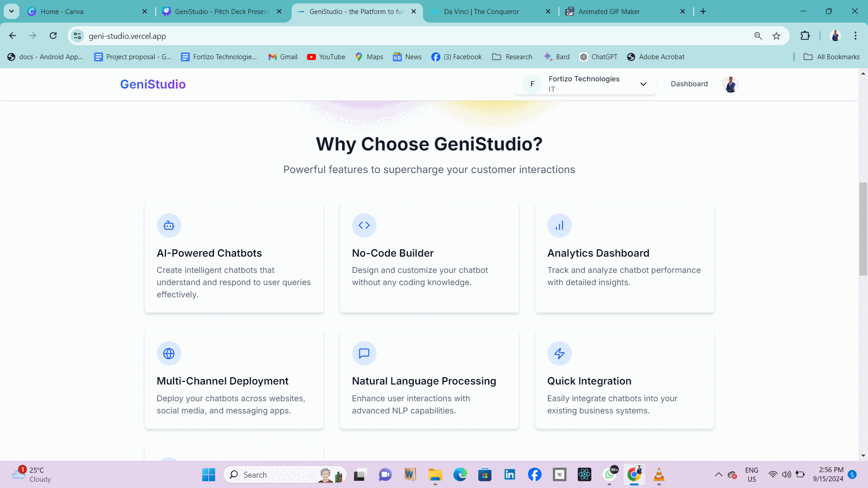This screenshot has width=868, height=488.
Task: Click the No-Code Builder code icon
Action: click(364, 225)
